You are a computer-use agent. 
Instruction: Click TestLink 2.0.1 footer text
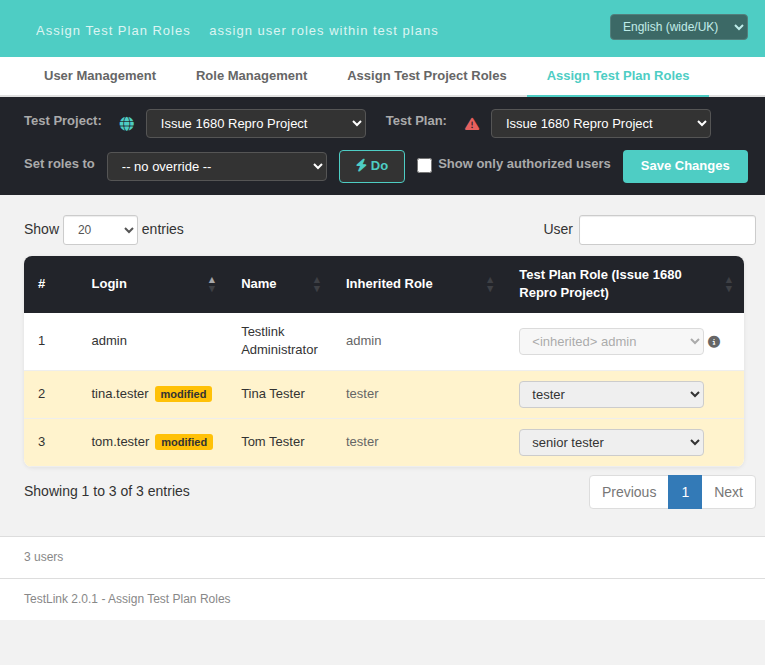[127, 599]
